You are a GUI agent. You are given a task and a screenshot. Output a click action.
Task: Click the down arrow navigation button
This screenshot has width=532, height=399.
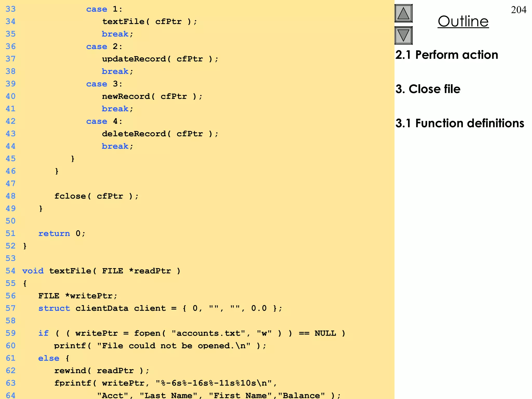[x=403, y=35]
